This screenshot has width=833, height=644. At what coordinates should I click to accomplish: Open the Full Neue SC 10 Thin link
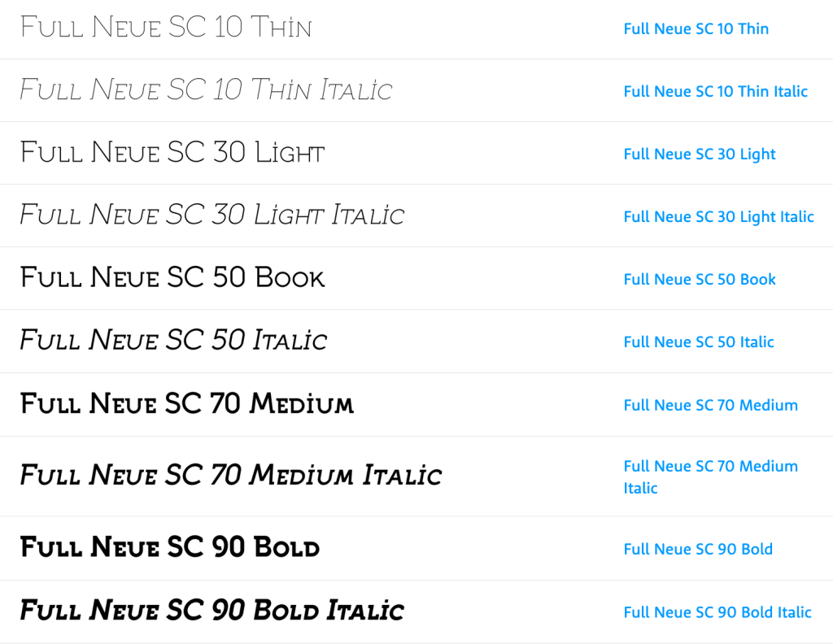click(696, 29)
